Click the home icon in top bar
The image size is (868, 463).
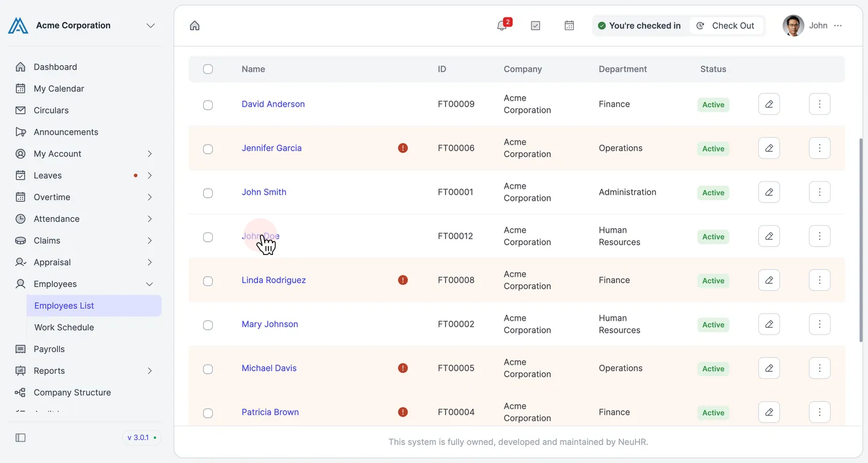click(195, 25)
